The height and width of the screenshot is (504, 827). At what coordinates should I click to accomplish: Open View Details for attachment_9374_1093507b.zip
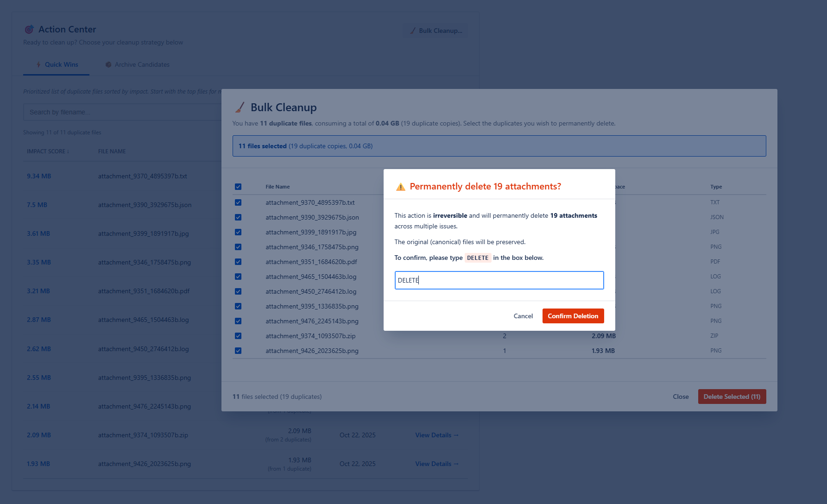click(x=436, y=435)
